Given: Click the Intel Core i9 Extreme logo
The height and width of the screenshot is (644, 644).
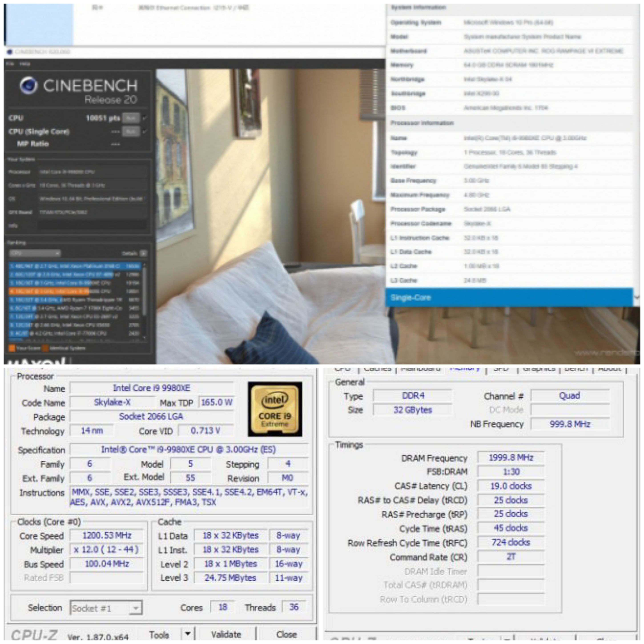Looking at the screenshot, I should (x=275, y=409).
